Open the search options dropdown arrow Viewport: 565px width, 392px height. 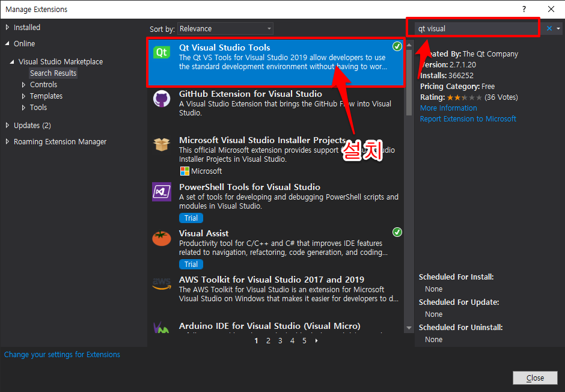[558, 28]
